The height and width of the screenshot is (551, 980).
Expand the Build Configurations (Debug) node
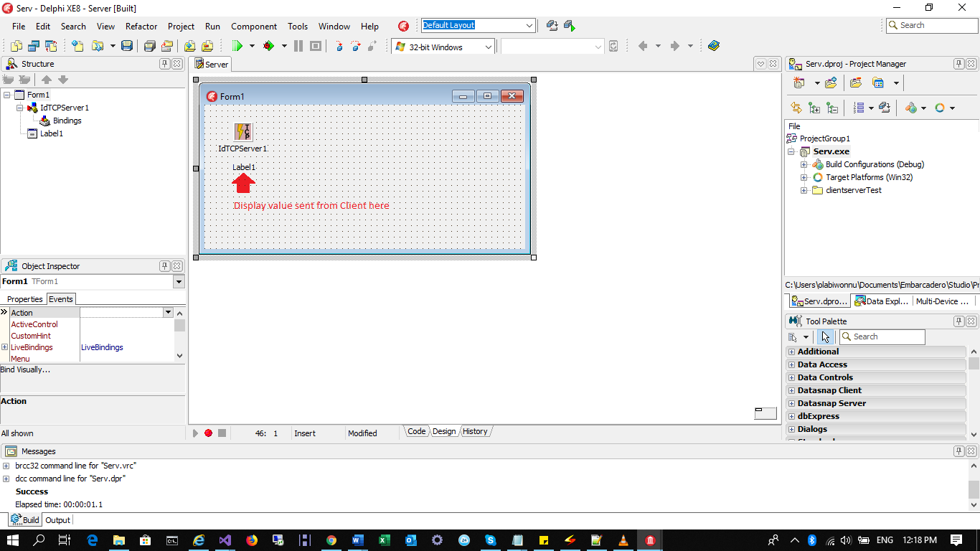(x=804, y=164)
